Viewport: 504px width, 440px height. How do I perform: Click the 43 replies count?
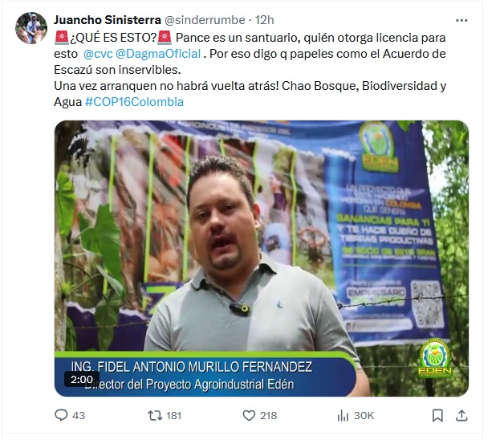79,416
